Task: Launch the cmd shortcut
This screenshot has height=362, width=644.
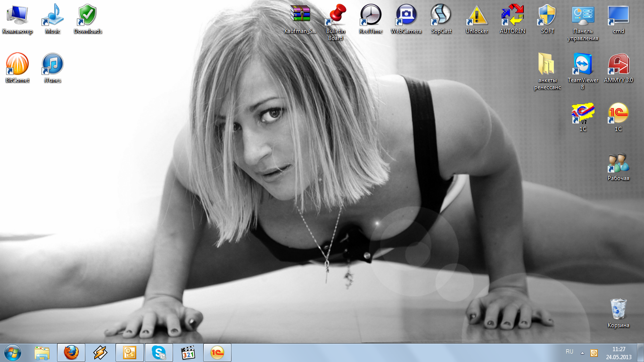Action: 619,19
